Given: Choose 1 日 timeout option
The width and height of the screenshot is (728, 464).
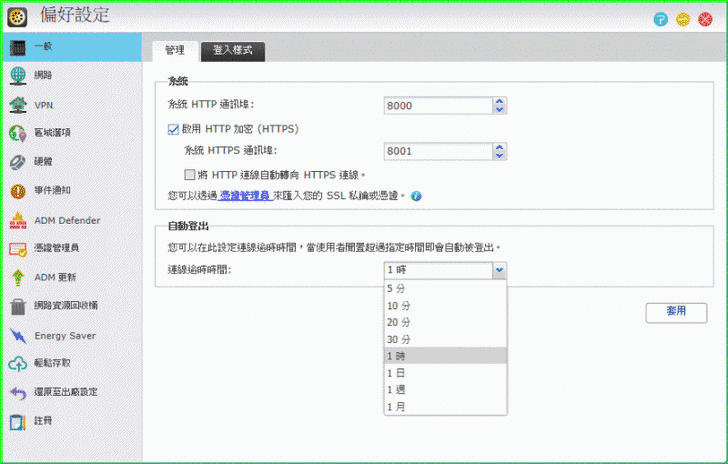Looking at the screenshot, I should click(x=445, y=373).
